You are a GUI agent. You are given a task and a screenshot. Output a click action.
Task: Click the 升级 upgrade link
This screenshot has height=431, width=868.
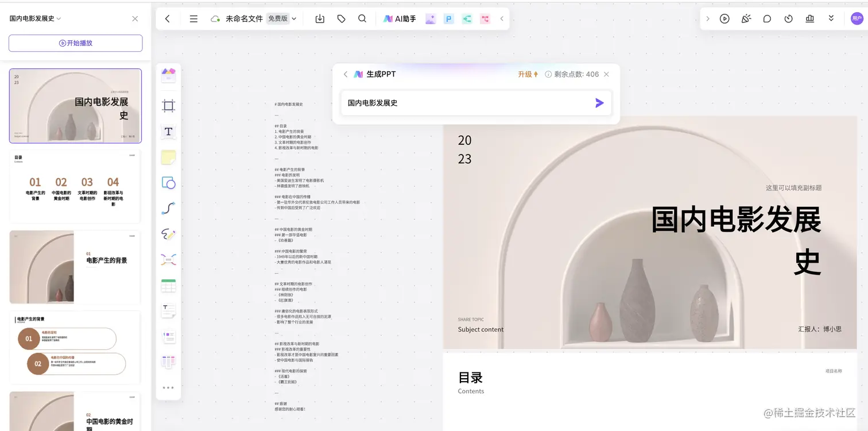pyautogui.click(x=528, y=74)
